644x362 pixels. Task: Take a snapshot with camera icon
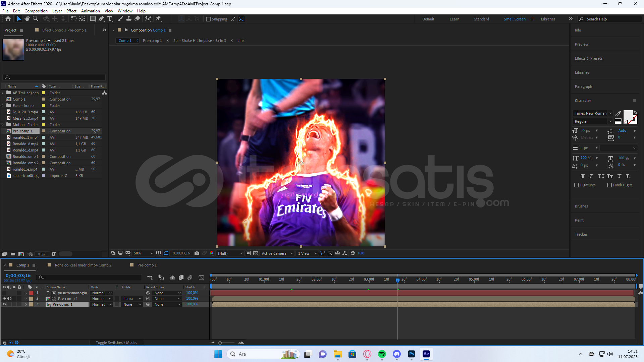[x=197, y=253]
